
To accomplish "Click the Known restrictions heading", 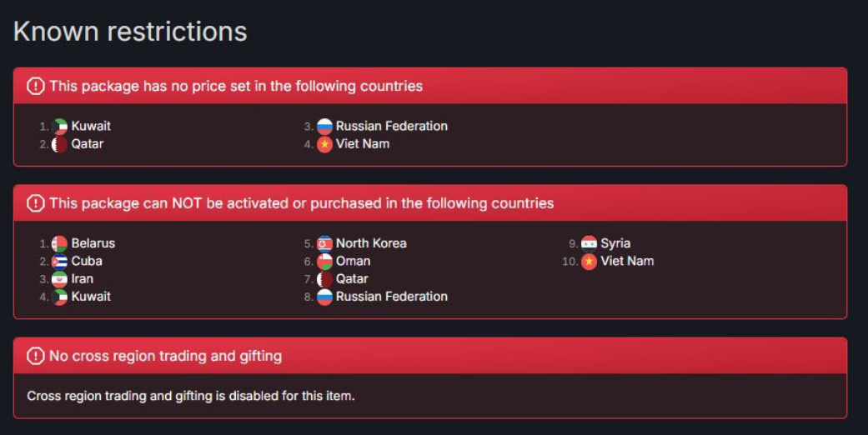I will click(x=130, y=32).
